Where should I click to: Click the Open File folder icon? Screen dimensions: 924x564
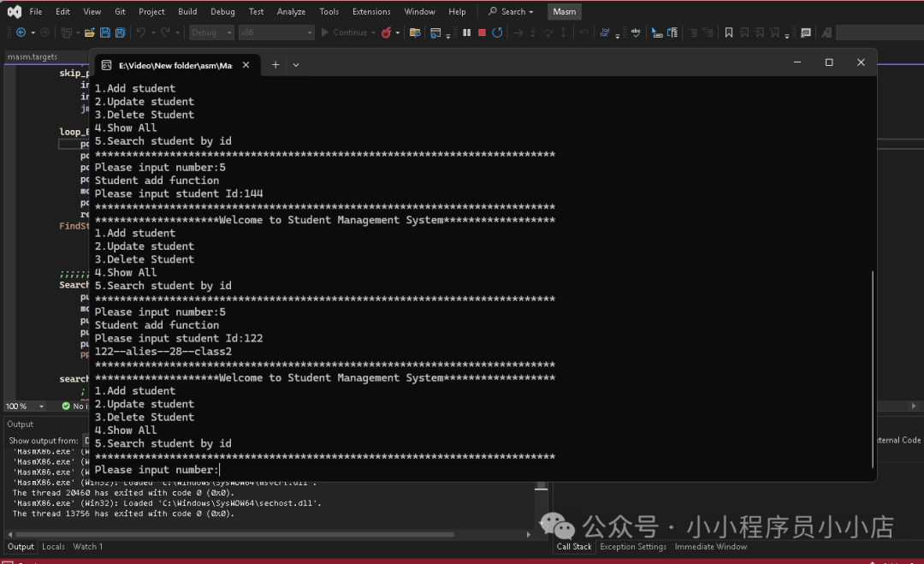(90, 33)
